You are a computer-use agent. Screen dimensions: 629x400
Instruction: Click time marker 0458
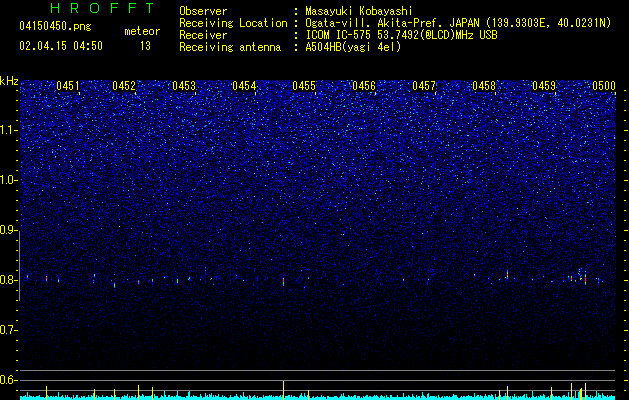484,86
